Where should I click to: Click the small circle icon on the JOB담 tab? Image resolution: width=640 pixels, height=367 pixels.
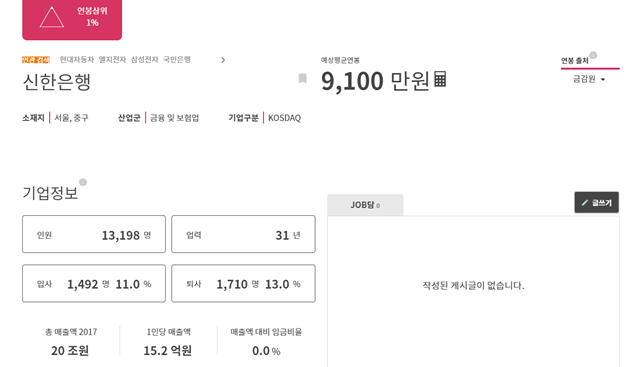click(x=378, y=206)
